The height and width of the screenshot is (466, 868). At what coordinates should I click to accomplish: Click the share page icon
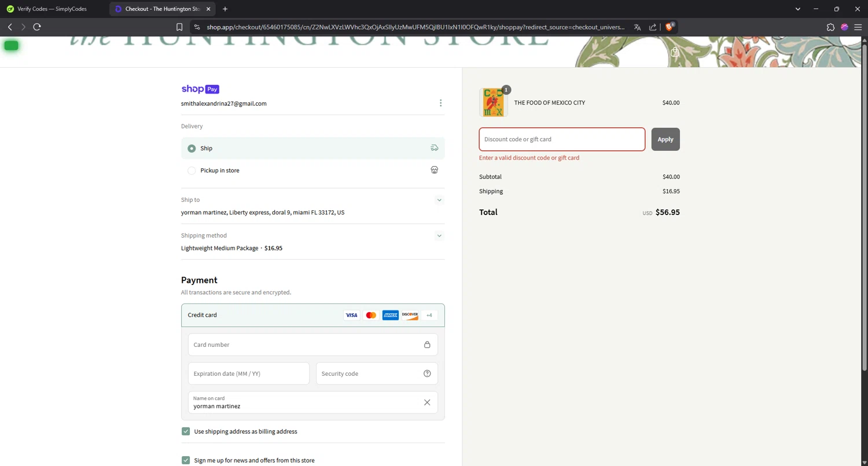[x=653, y=27]
